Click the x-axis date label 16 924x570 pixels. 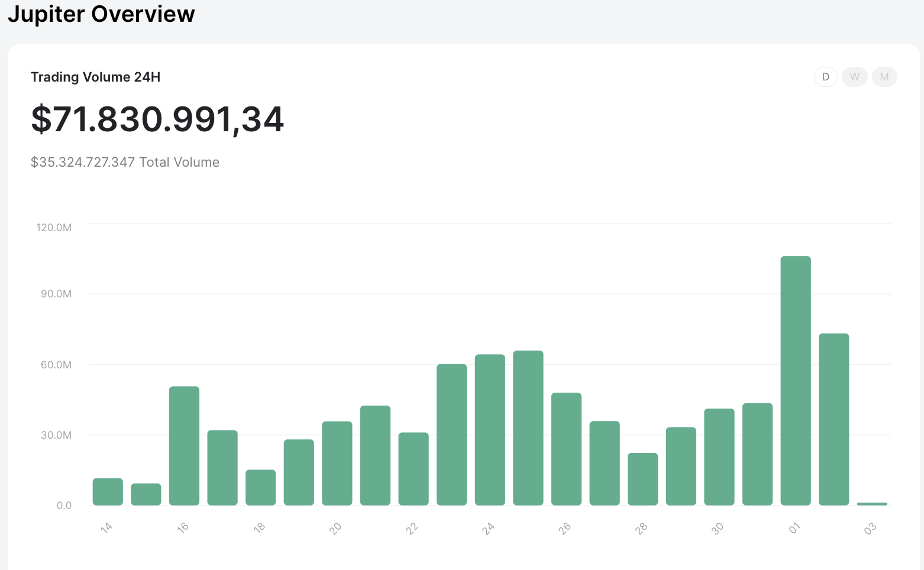pyautogui.click(x=183, y=527)
